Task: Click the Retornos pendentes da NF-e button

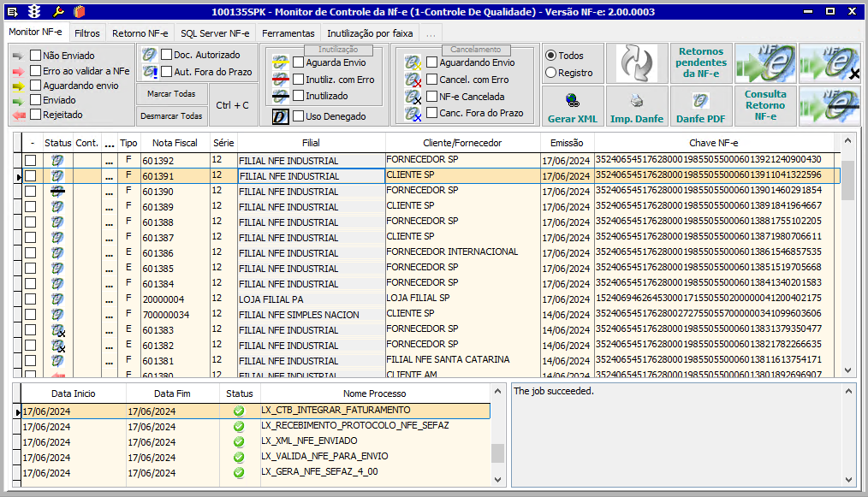Action: pos(701,63)
